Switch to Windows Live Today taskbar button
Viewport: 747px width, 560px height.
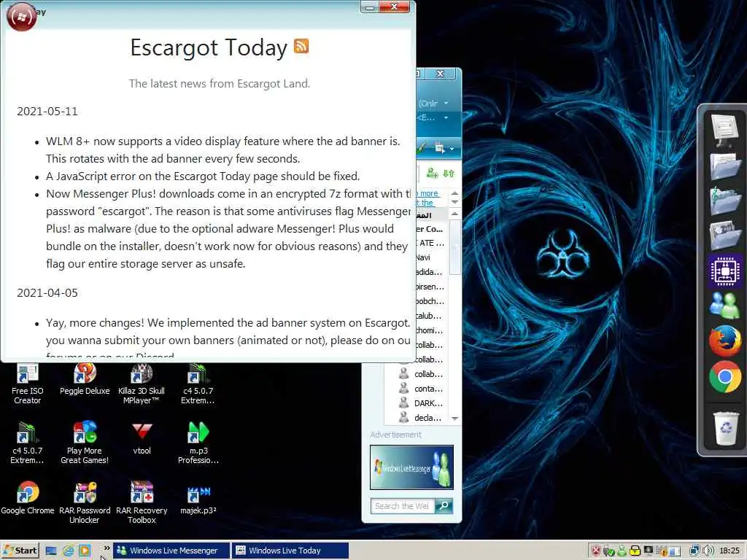pos(290,551)
